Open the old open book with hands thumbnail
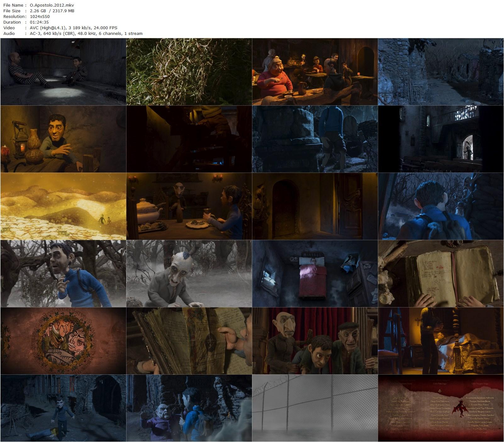Image resolution: width=504 pixels, height=442 pixels. [440, 273]
